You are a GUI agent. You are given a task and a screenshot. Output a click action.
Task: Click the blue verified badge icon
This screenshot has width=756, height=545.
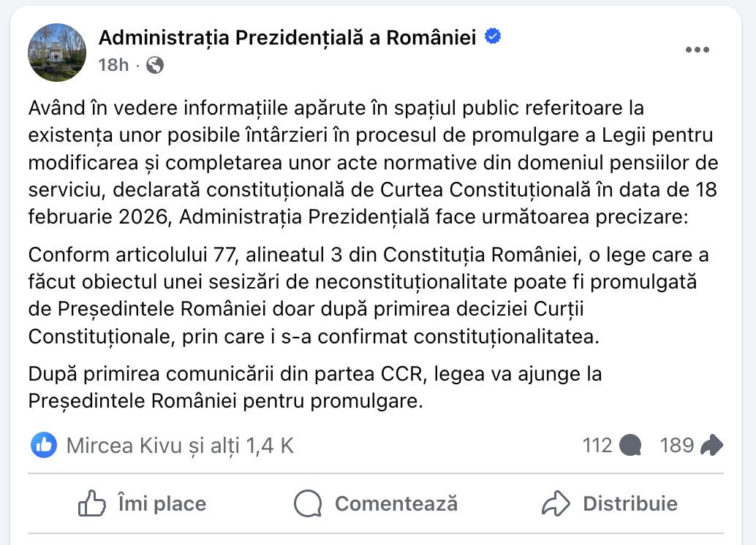(x=493, y=36)
